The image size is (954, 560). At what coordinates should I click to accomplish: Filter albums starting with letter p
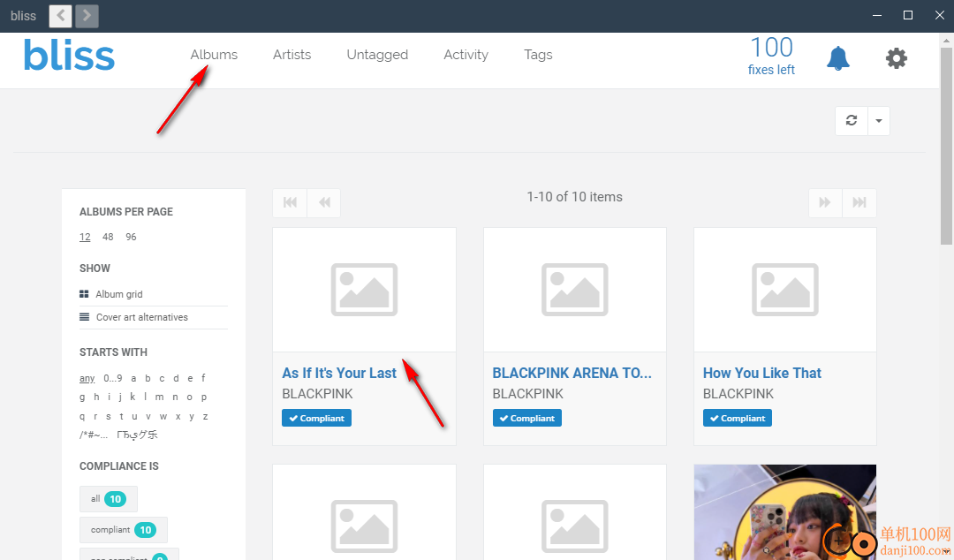pyautogui.click(x=204, y=397)
